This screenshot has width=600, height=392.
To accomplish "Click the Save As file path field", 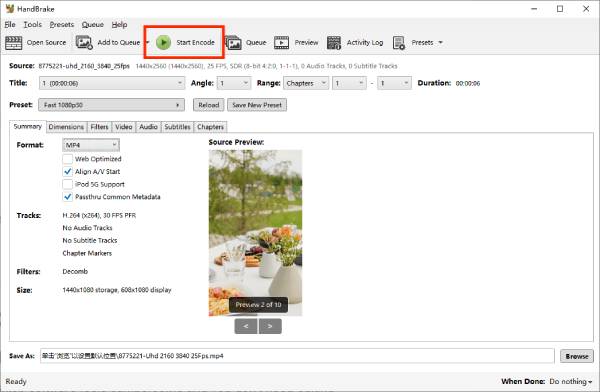I will click(297, 356).
